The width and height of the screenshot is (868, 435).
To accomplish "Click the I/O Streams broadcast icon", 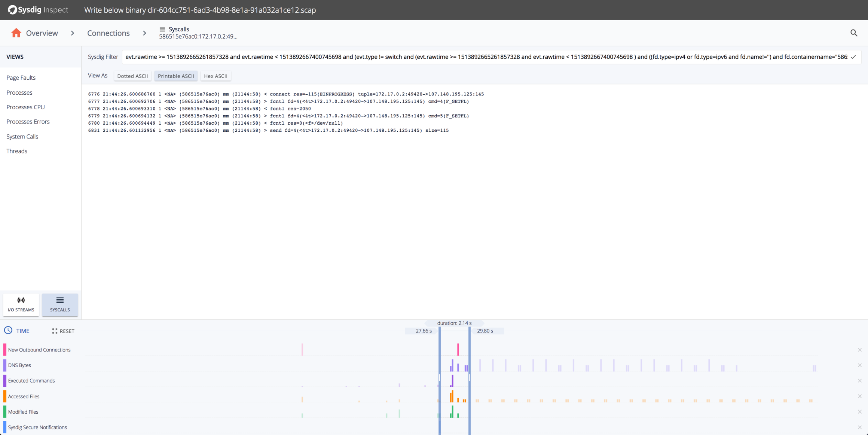I will [x=21, y=300].
